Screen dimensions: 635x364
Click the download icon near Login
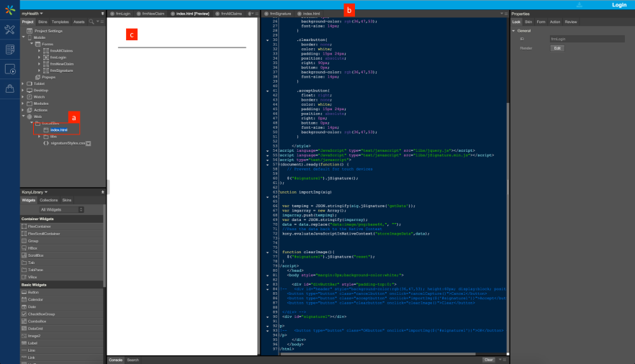(x=579, y=5)
